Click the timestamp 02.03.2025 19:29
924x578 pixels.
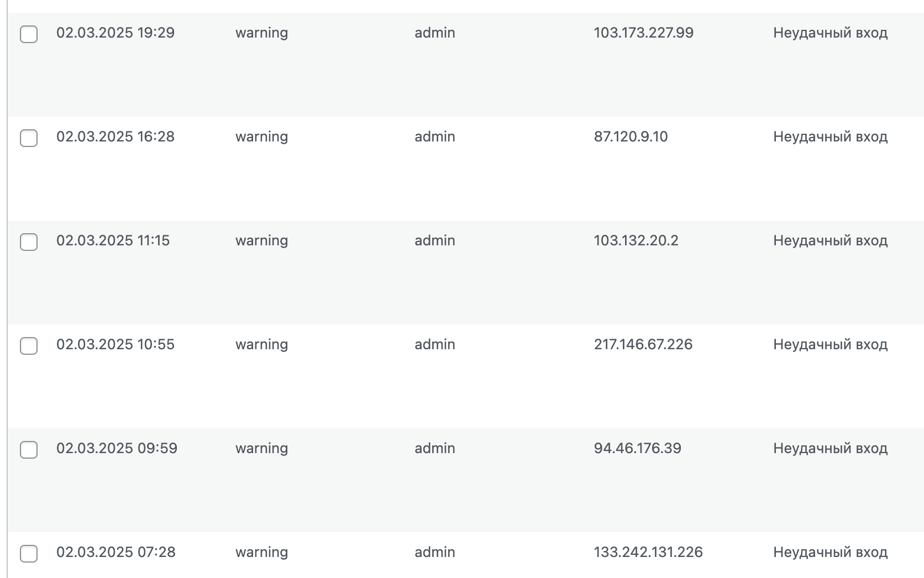tap(115, 33)
